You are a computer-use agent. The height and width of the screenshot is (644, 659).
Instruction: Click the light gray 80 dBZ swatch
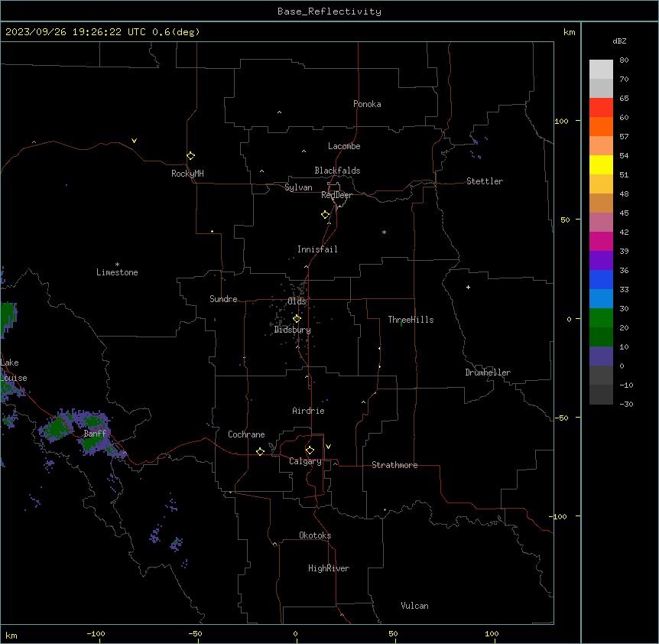pyautogui.click(x=601, y=70)
